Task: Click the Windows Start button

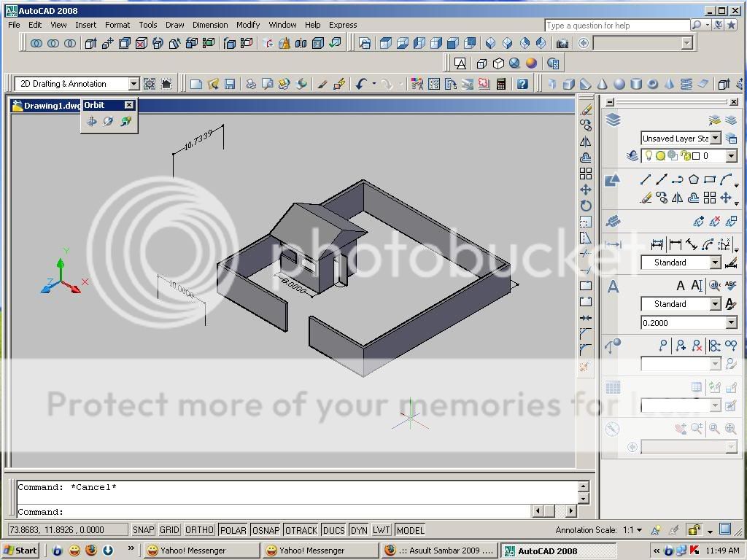Action: pos(20,551)
